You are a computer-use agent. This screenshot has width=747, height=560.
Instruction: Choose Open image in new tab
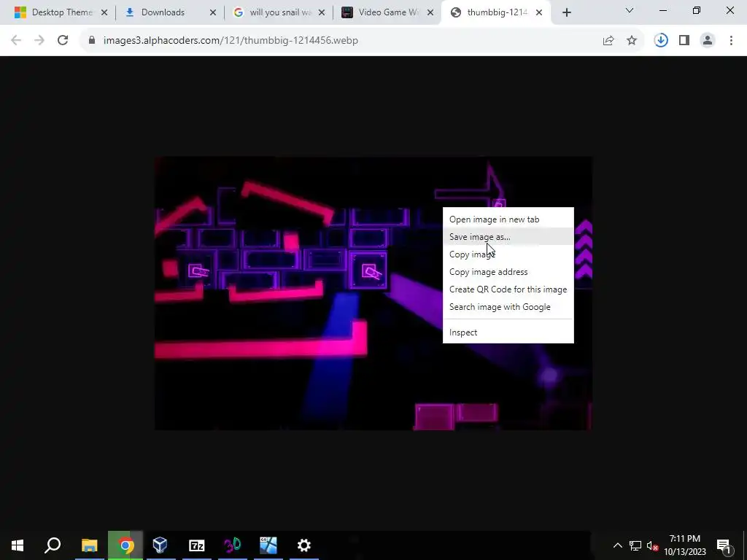click(508, 219)
